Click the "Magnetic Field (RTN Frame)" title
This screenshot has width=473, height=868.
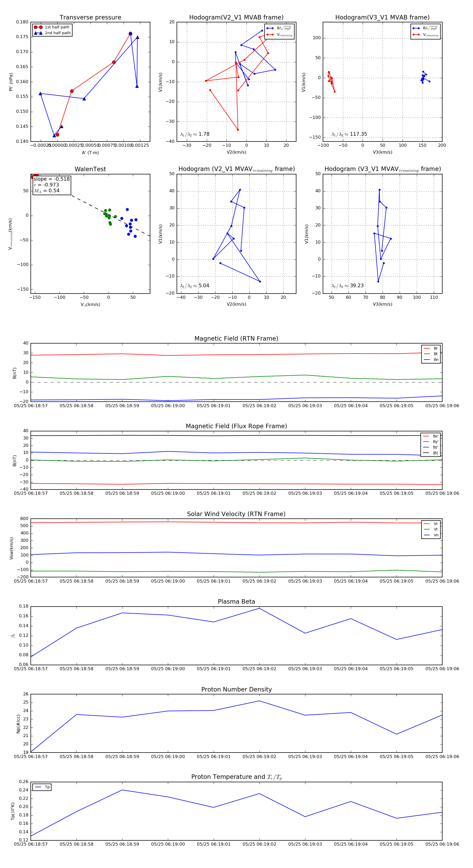point(236,339)
